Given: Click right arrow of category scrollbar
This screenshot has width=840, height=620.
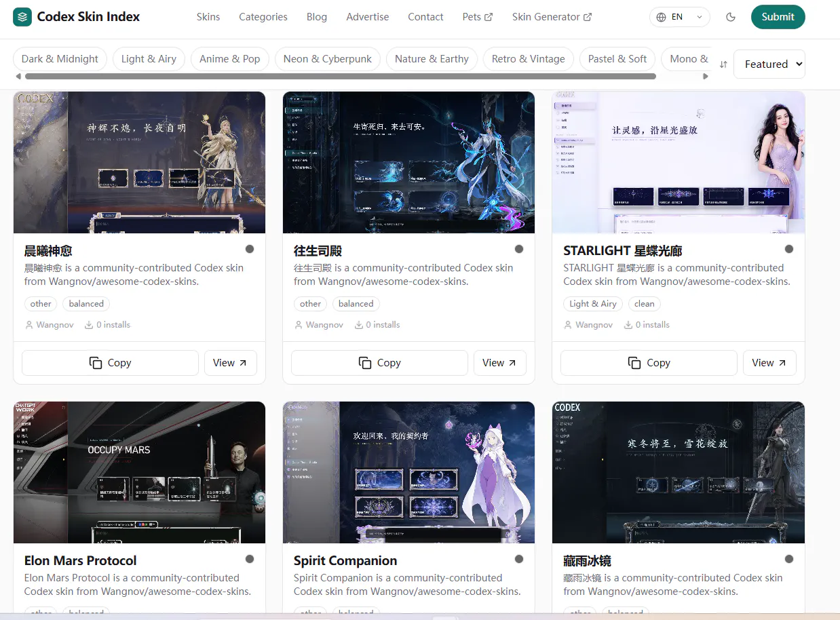Looking at the screenshot, I should click(706, 76).
